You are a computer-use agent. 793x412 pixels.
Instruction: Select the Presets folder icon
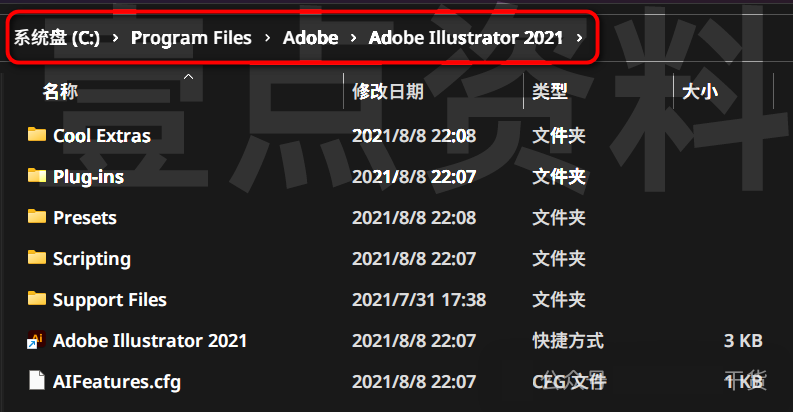36,216
